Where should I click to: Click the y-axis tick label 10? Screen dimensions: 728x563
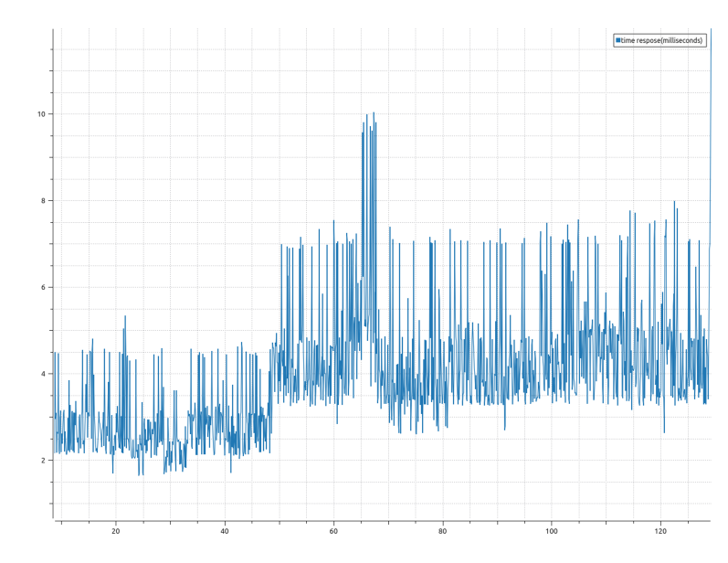coord(40,114)
